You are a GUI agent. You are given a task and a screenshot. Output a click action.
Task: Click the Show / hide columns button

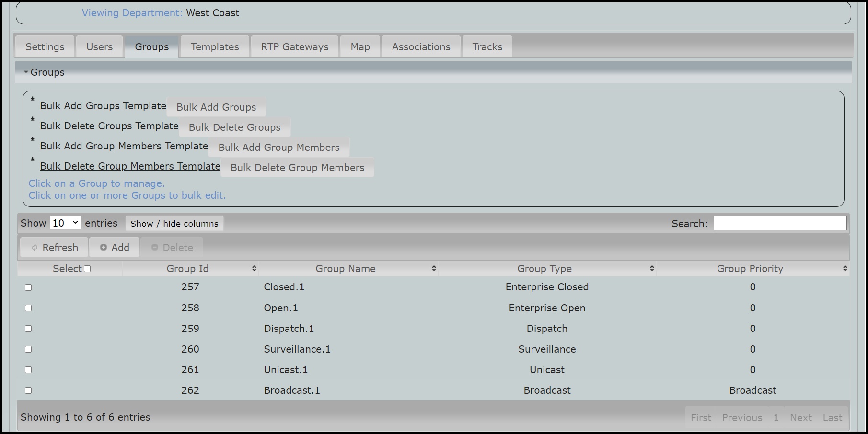174,223
